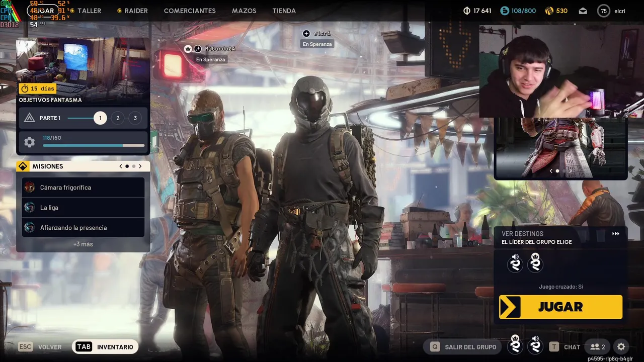Select step 3 of Objetivos Fantasma
The width and height of the screenshot is (644, 362).
(135, 118)
